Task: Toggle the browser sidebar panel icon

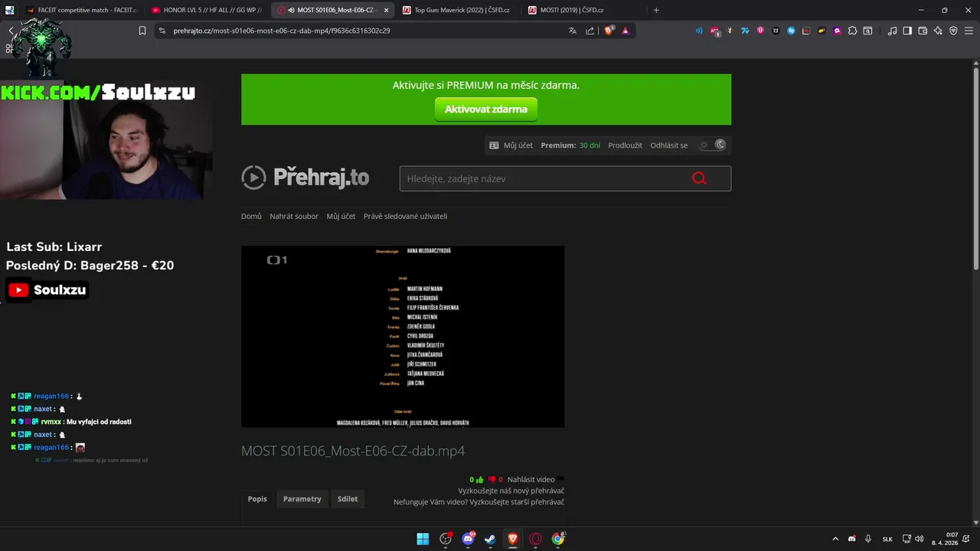Action: pyautogui.click(x=907, y=31)
